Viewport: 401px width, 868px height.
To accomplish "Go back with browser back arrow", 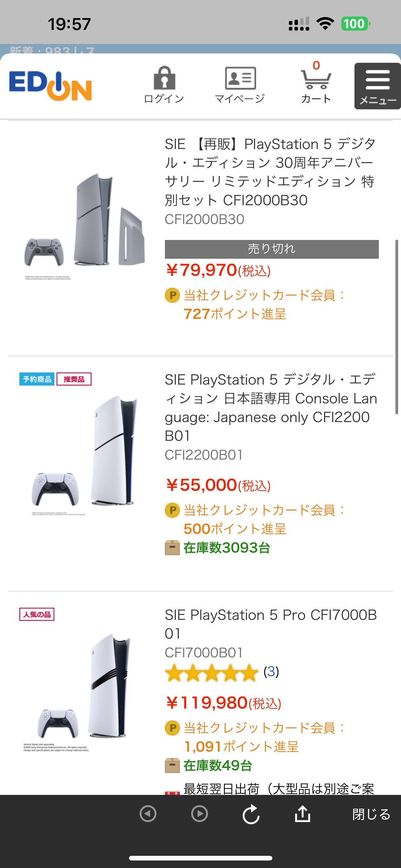I will (x=148, y=814).
